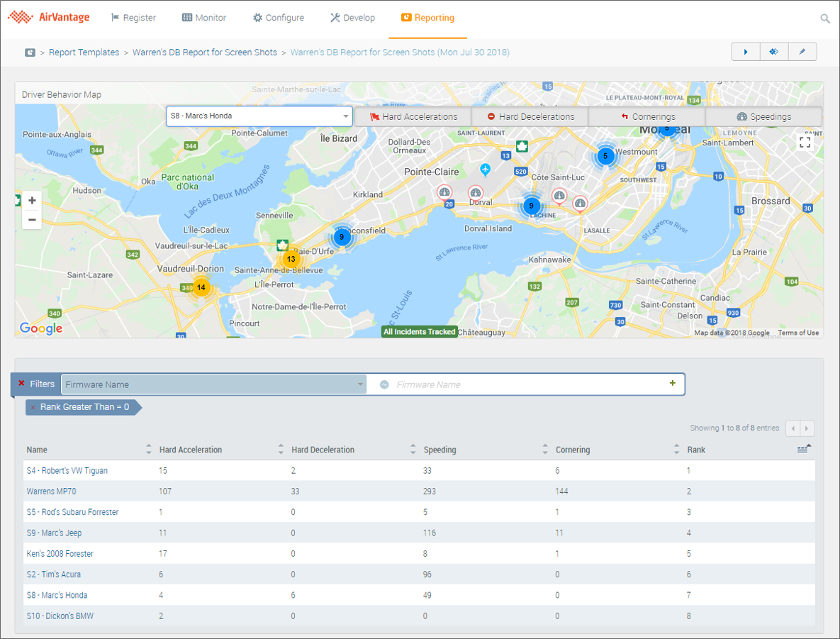Click the home icon in breadcrumb

pyautogui.click(x=30, y=52)
